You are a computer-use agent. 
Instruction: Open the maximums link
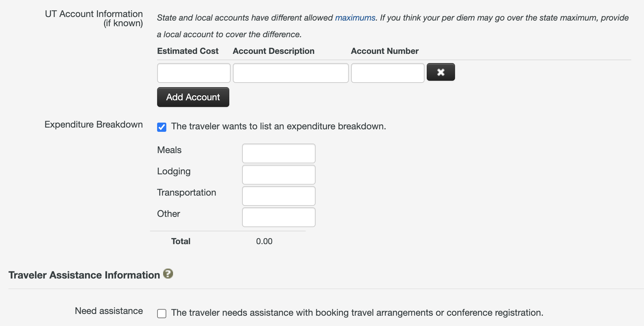click(355, 18)
